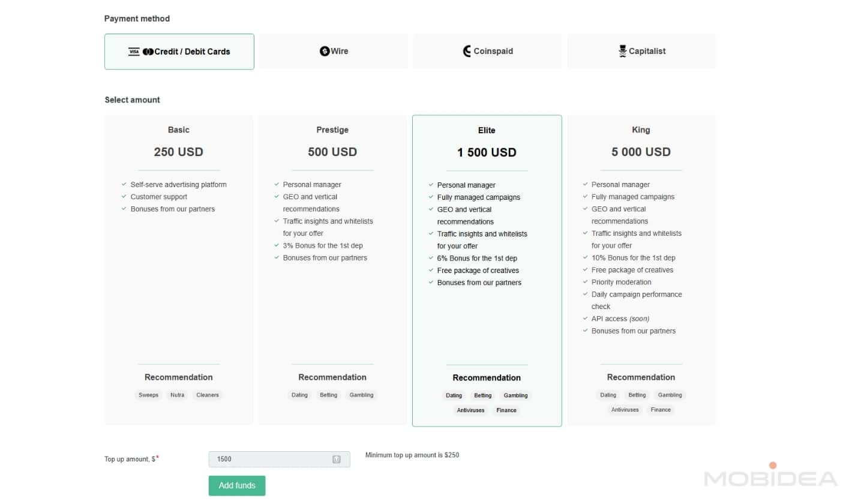The width and height of the screenshot is (864, 504).
Task: Click the crescent Coinspaid icon
Action: tap(466, 51)
